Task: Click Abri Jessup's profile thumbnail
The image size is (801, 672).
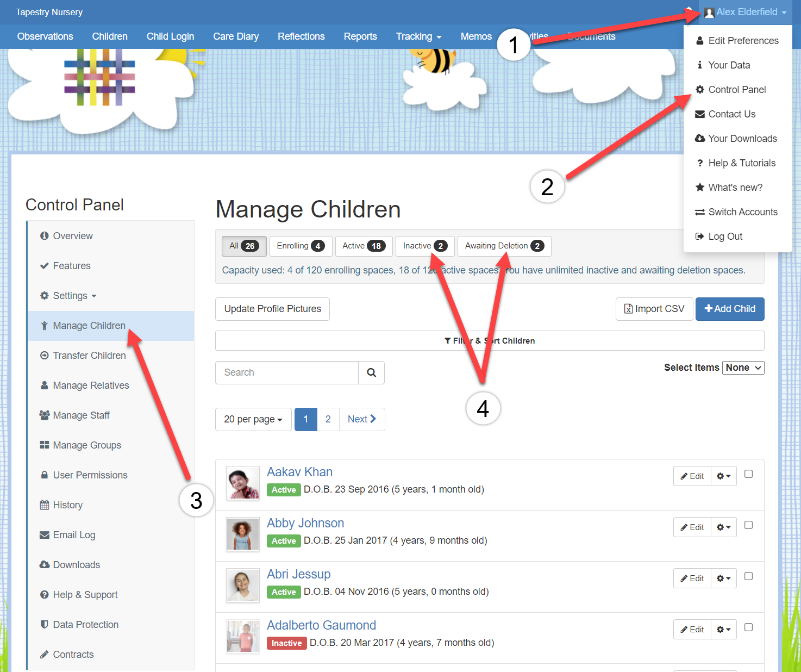Action: [242, 585]
